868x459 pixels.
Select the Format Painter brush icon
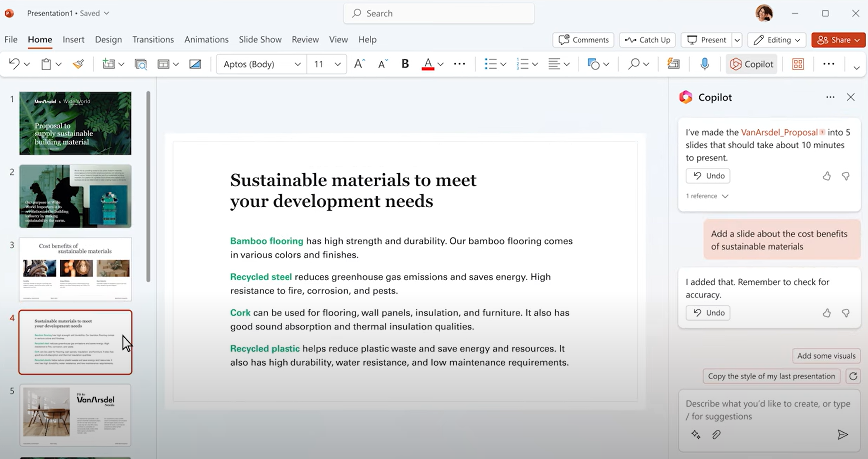78,64
